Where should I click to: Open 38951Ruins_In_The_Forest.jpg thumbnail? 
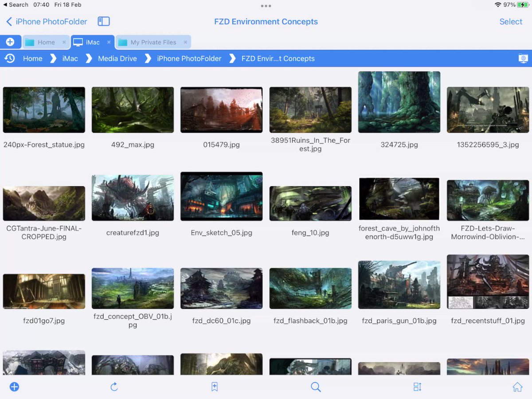[x=310, y=110]
